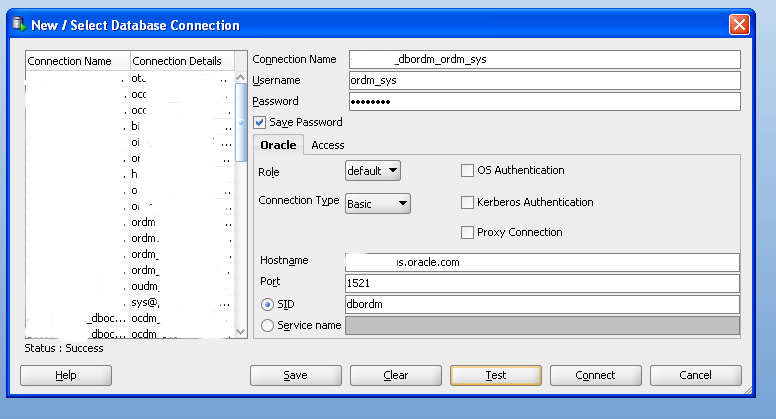Click the database icon in title bar
The image size is (776, 419).
[15, 24]
